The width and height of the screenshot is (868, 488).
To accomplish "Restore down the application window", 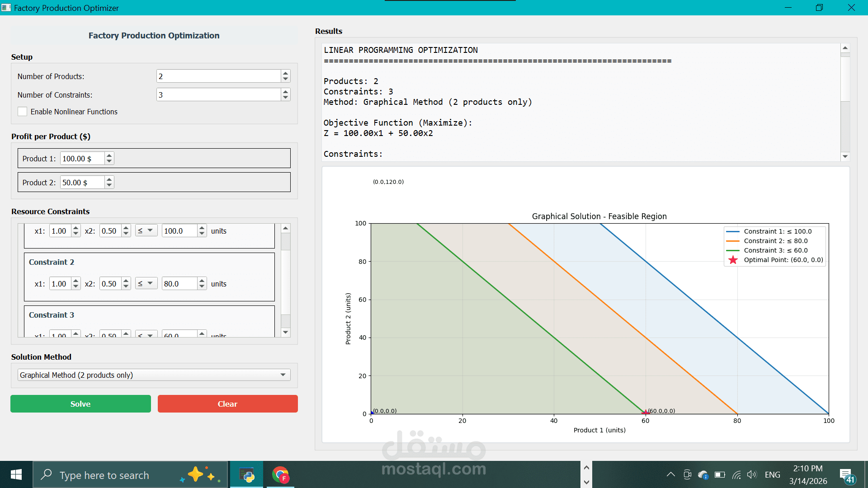I will pyautogui.click(x=819, y=7).
